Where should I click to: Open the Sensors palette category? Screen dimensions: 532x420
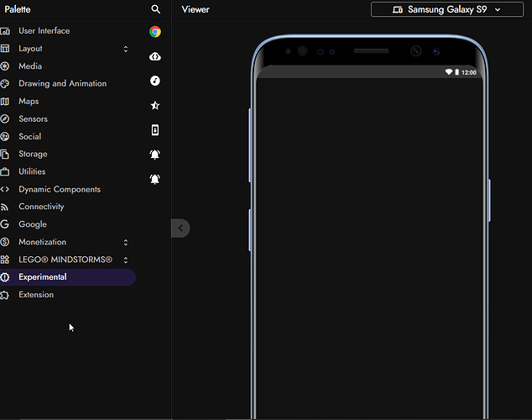pos(34,119)
